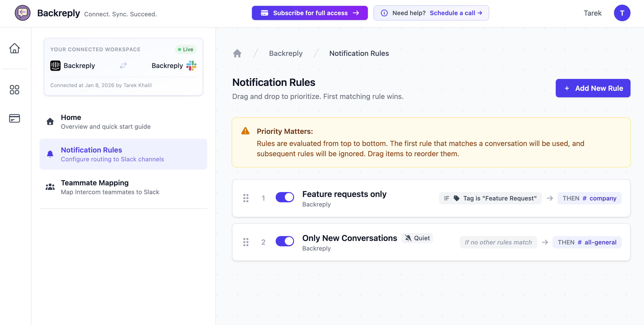Click the Slack logo in workspace card

191,65
